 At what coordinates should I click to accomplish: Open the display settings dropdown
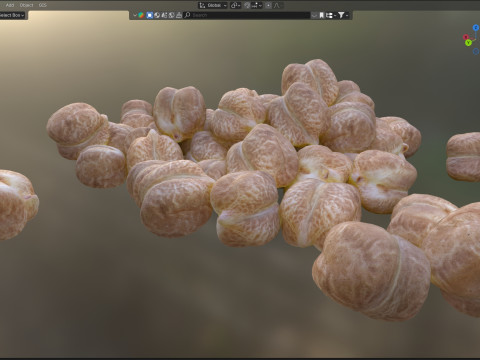[330, 15]
